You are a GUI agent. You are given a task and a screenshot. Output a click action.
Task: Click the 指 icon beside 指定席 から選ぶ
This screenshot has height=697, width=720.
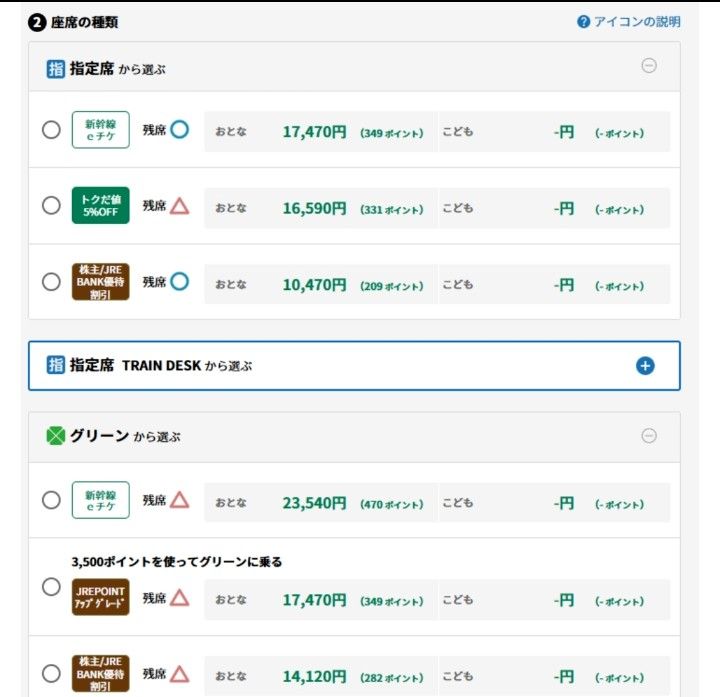coord(56,69)
